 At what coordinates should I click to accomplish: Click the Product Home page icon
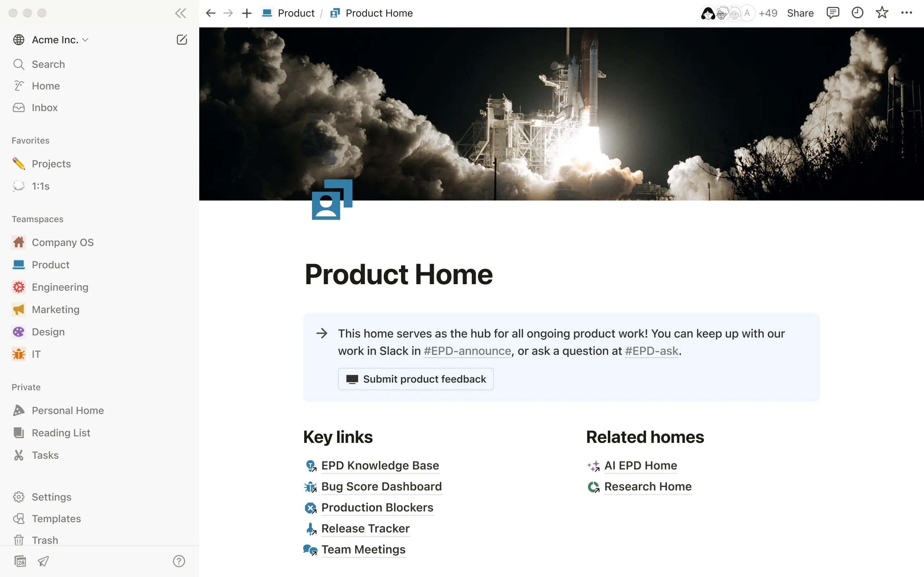tap(331, 199)
